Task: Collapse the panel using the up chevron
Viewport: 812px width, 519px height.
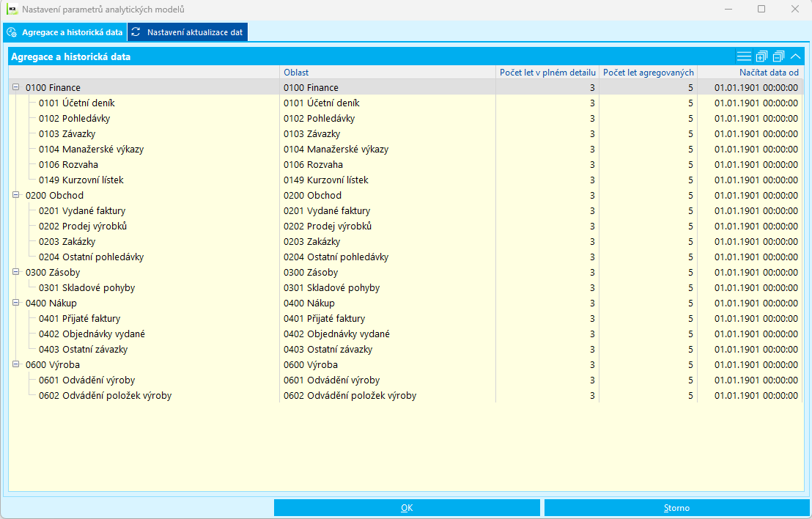Action: [x=795, y=56]
